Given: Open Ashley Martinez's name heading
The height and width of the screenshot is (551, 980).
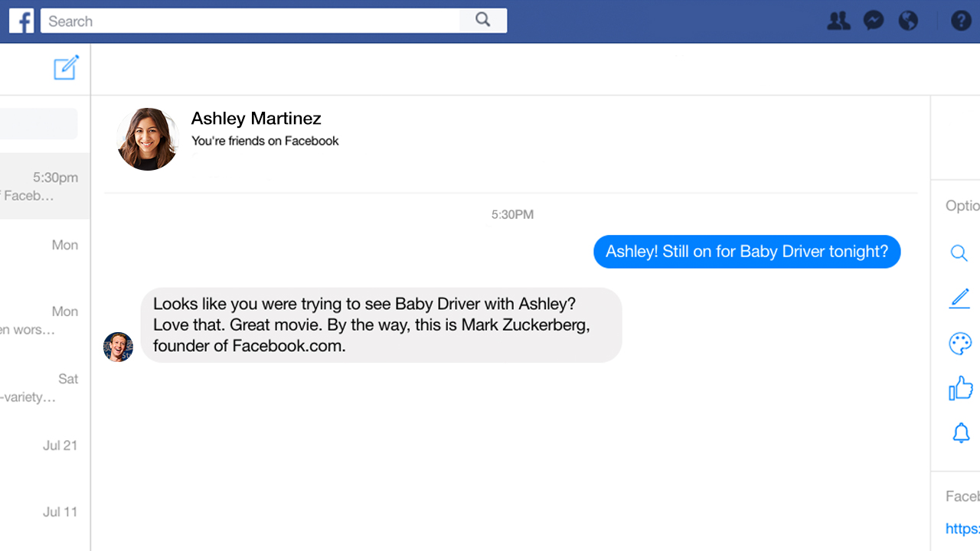Looking at the screenshot, I should click(x=256, y=119).
